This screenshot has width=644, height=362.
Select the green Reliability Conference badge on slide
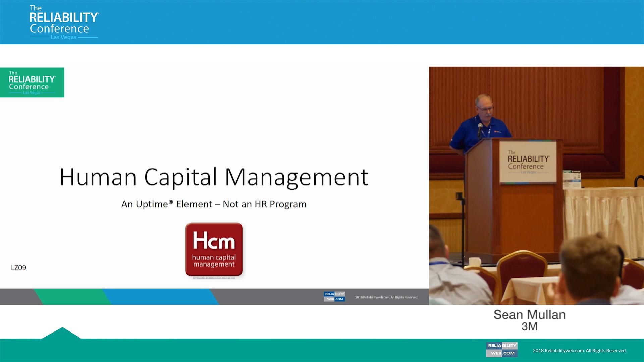pyautogui.click(x=32, y=82)
